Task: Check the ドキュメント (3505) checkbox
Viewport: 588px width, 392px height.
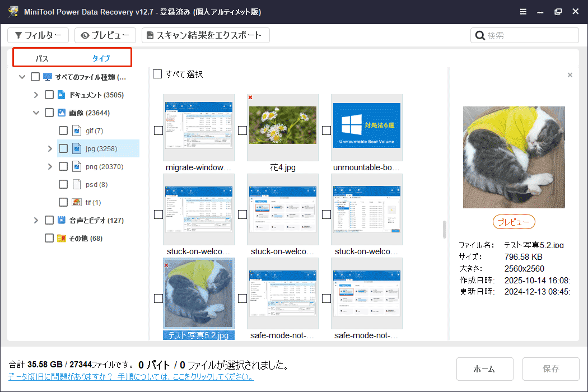Action: point(49,94)
